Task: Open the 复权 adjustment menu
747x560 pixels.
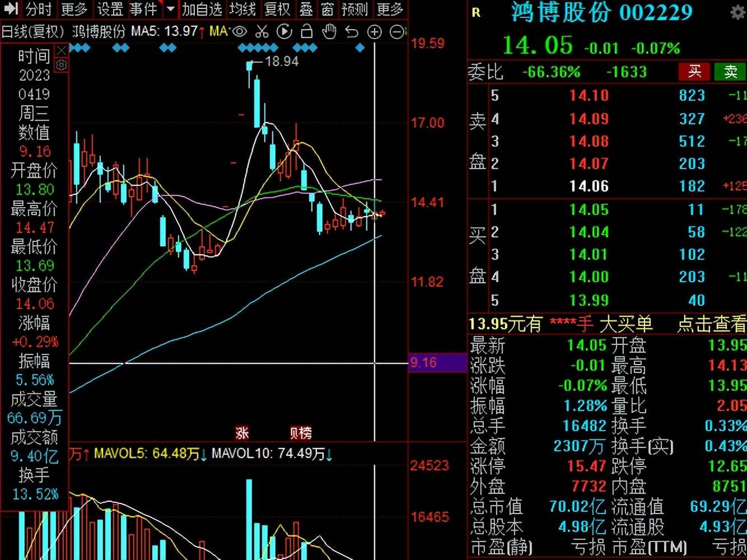Action: tap(277, 9)
